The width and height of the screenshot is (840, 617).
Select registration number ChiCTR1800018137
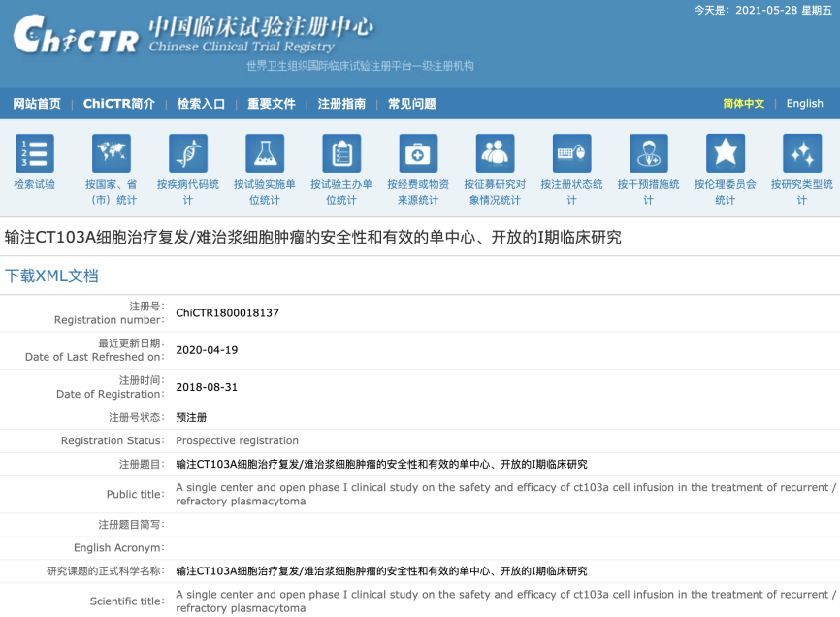coord(227,312)
